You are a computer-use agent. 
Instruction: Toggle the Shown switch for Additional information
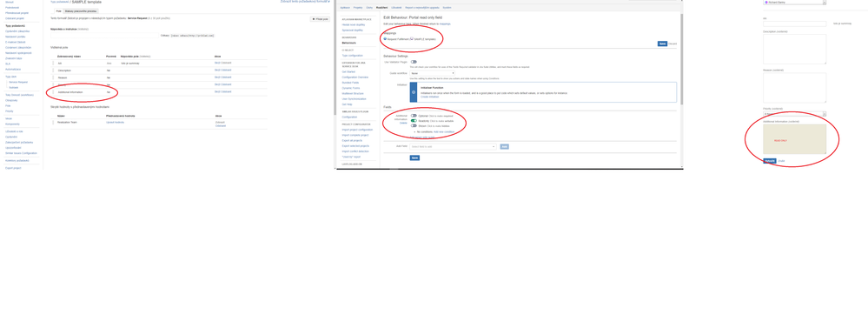[414, 126]
